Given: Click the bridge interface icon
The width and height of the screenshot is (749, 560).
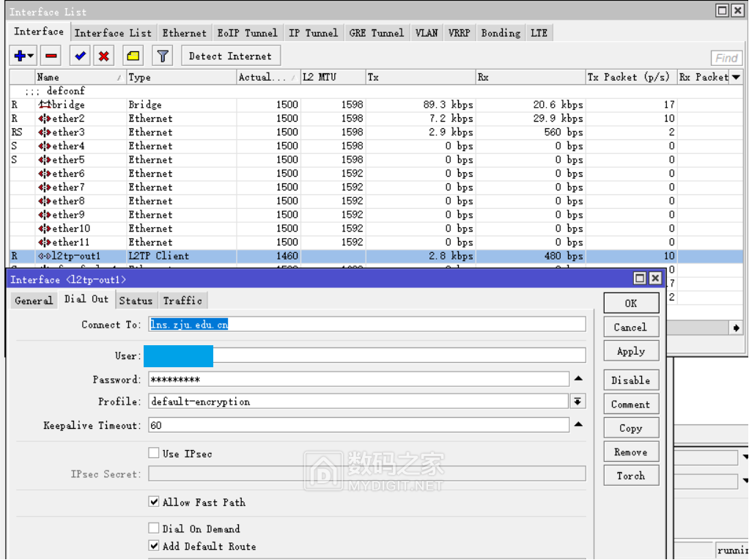Looking at the screenshot, I should (45, 104).
